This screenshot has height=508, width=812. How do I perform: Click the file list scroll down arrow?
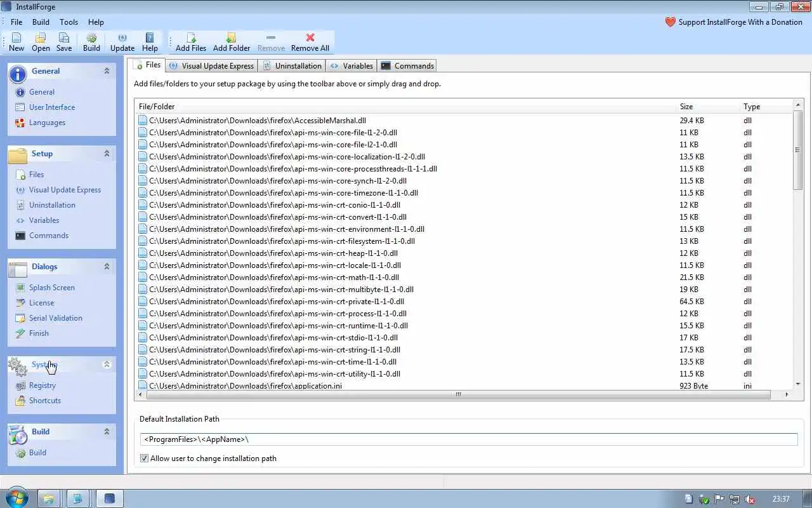(x=798, y=384)
